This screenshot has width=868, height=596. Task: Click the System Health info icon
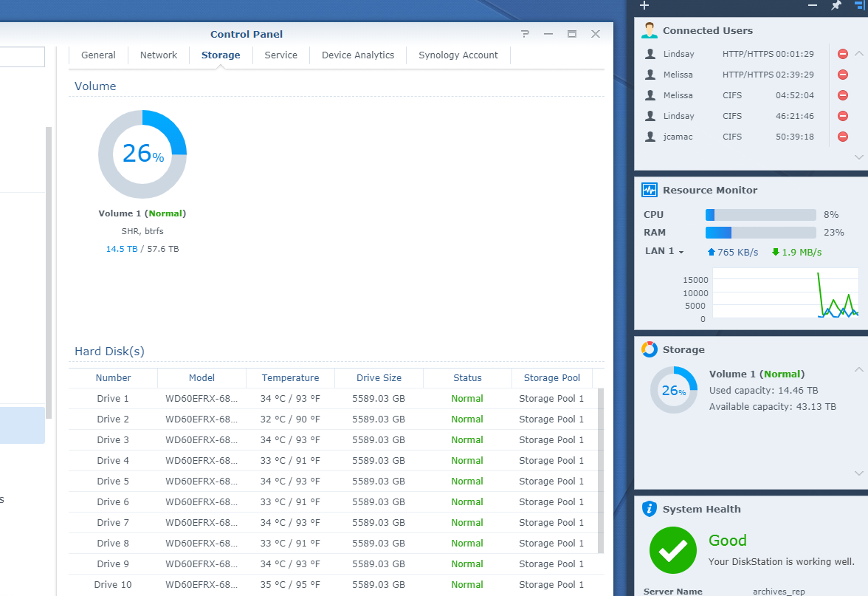click(649, 509)
